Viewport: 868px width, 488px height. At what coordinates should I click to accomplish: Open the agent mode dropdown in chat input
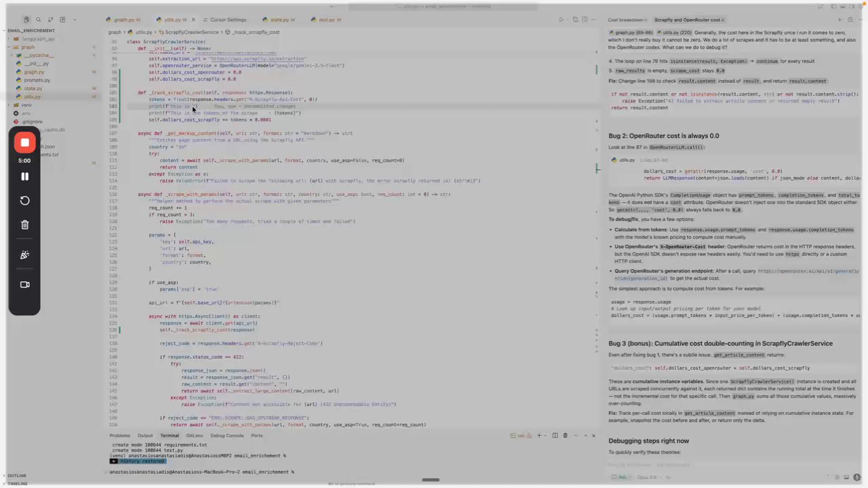(x=621, y=477)
